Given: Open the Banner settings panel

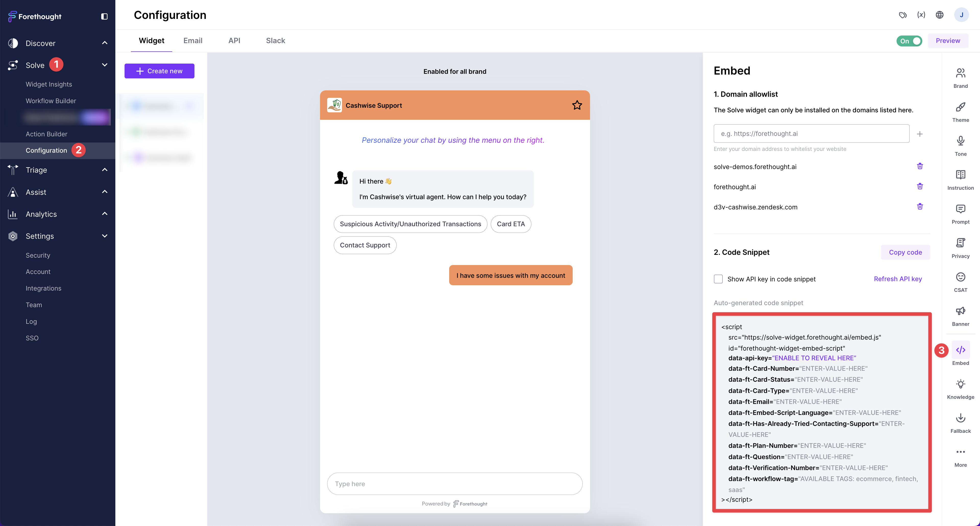Looking at the screenshot, I should coord(961,316).
